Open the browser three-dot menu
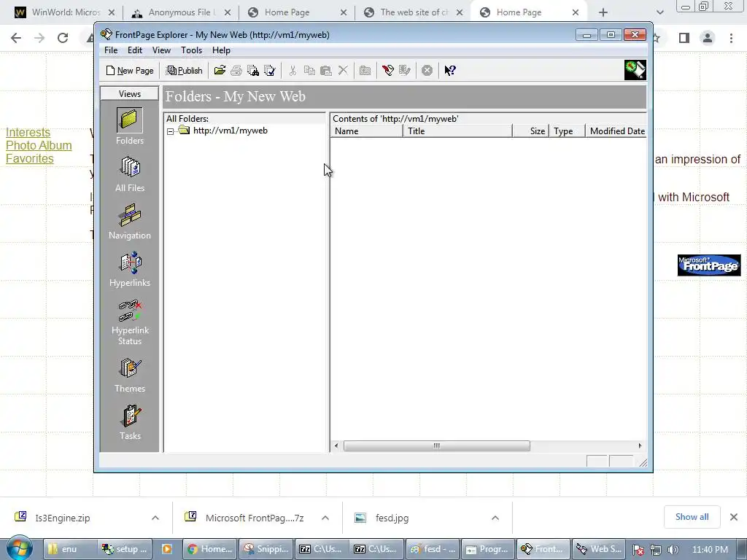Image resolution: width=747 pixels, height=560 pixels. point(731,38)
